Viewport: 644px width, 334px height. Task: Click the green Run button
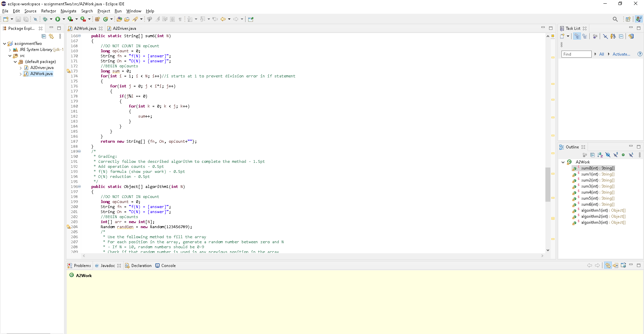[x=58, y=19]
